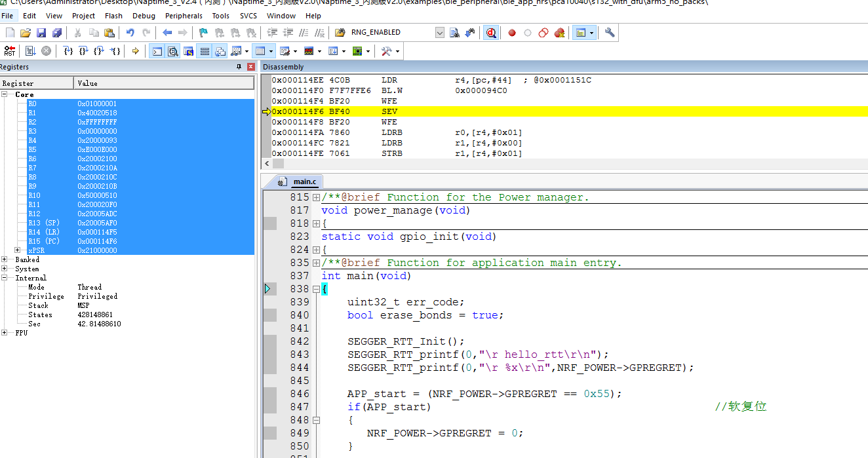Toggle Start/Stop Debug Session button
This screenshot has width=868, height=458.
pos(491,32)
